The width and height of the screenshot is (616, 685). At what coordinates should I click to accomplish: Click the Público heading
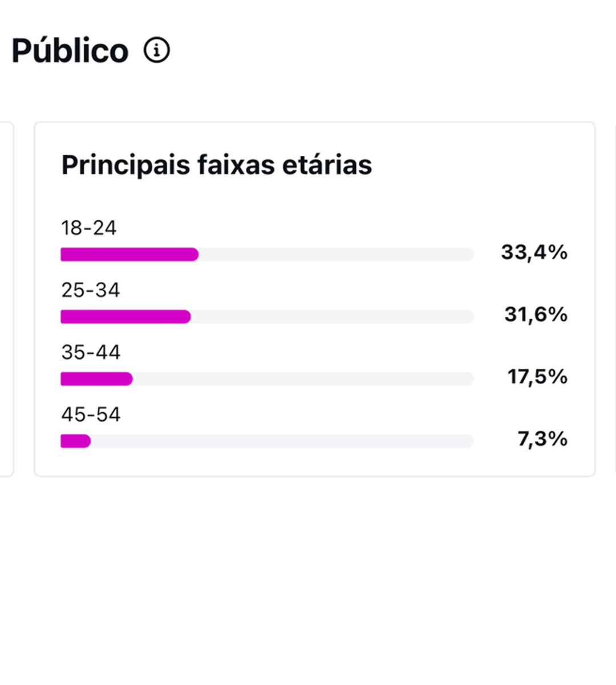(x=70, y=49)
